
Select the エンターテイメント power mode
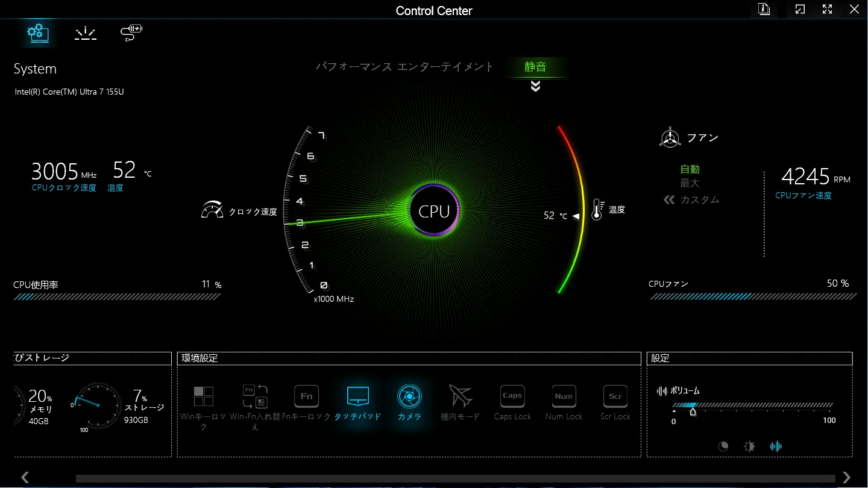coord(445,67)
